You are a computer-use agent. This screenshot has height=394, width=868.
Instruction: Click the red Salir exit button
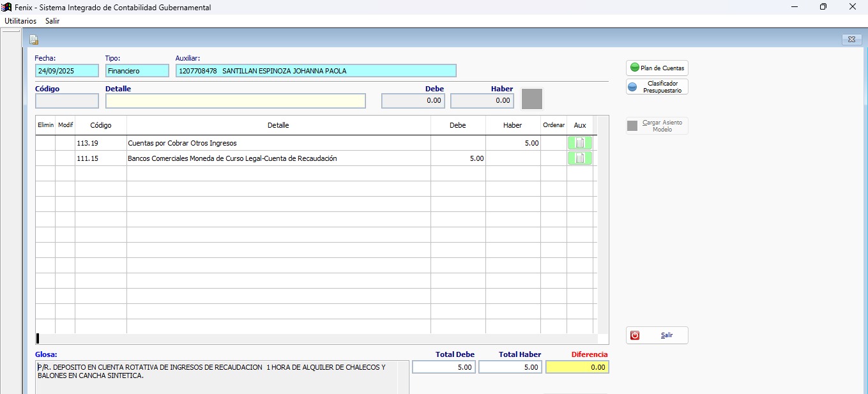point(657,335)
